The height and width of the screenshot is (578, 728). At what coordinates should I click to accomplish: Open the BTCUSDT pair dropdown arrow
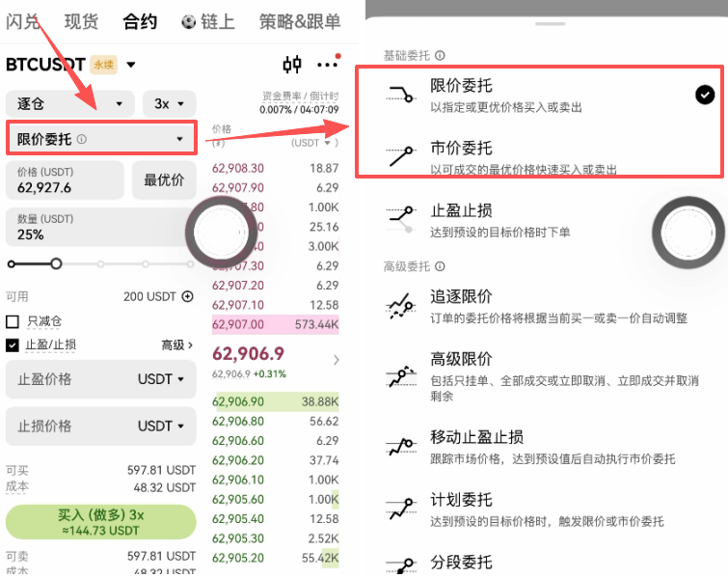point(131,65)
